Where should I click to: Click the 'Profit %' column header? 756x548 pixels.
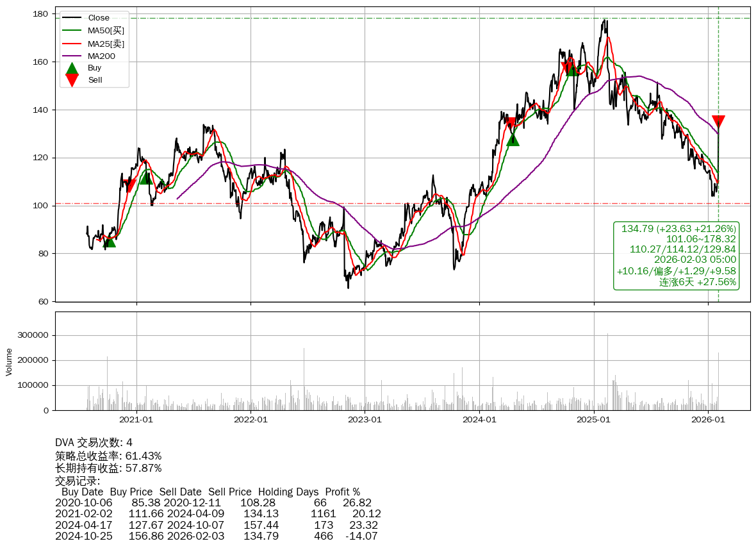click(x=342, y=492)
